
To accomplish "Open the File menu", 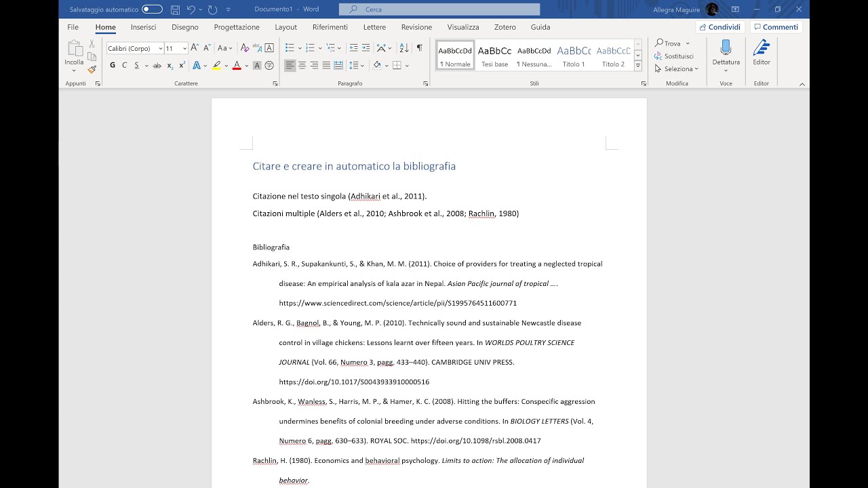I will pos(73,27).
